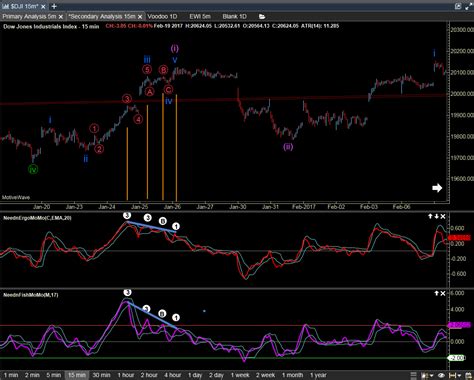Close the $DJI 15m chart tab

[x=44, y=6]
